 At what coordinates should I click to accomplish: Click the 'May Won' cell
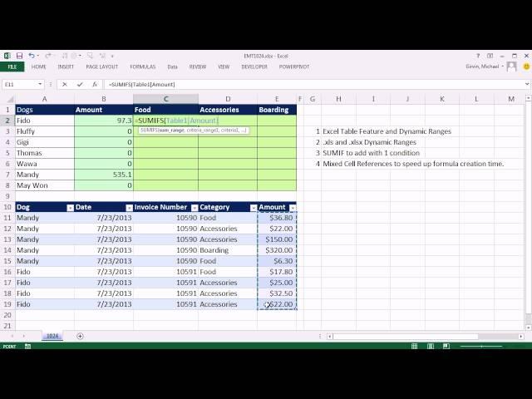click(45, 185)
